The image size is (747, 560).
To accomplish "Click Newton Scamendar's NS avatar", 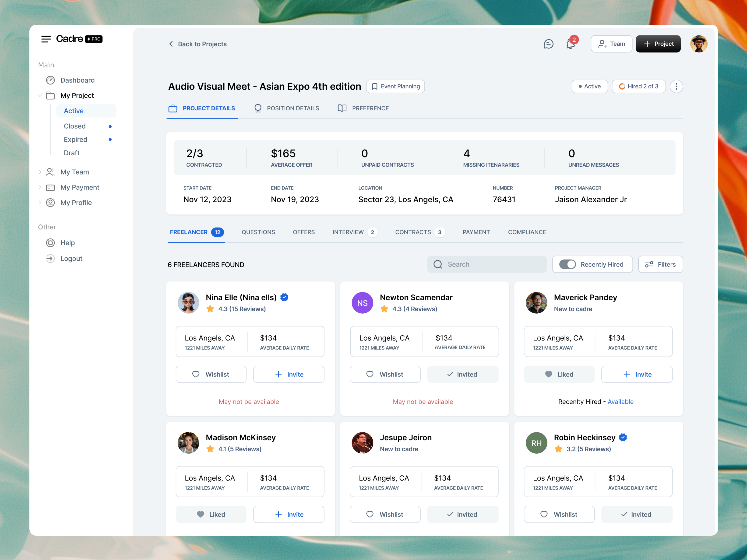I will tap(362, 303).
